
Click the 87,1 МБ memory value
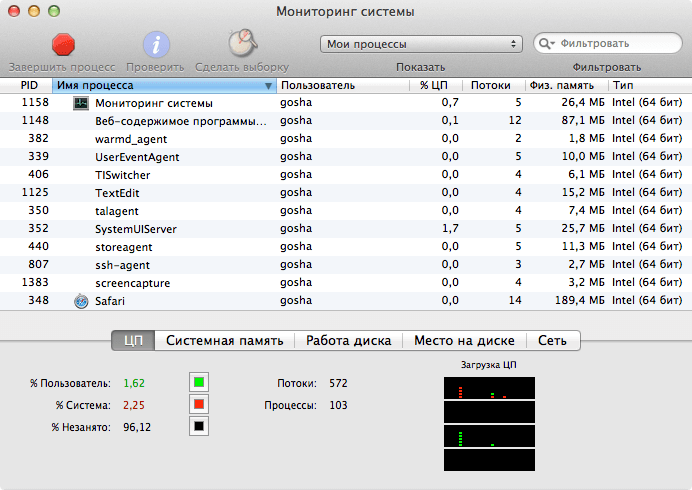coord(583,121)
